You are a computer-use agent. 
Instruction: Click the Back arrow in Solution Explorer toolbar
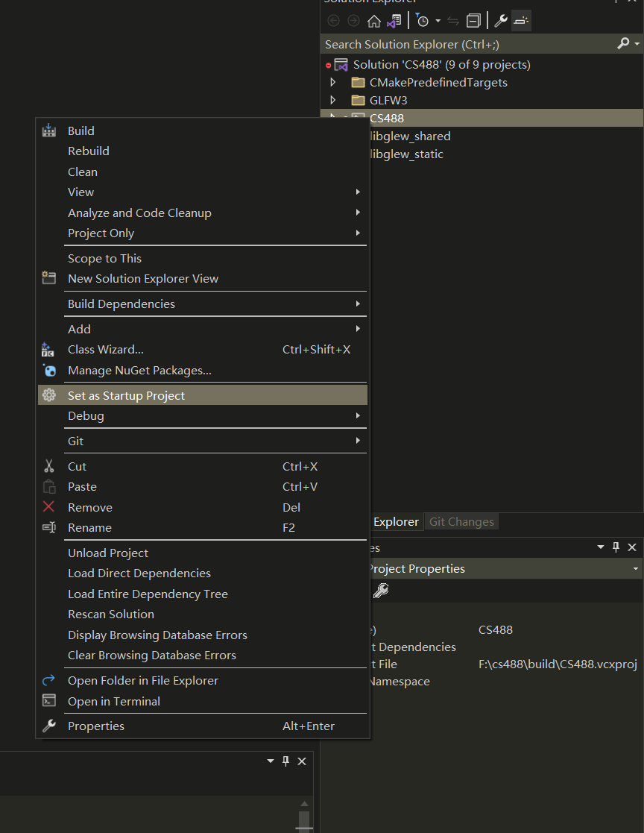pyautogui.click(x=333, y=21)
